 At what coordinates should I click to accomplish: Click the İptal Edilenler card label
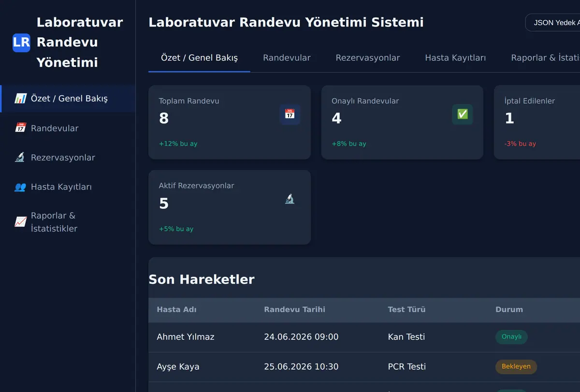pyautogui.click(x=530, y=101)
